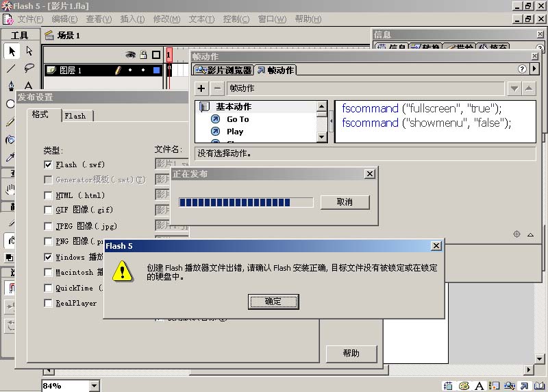
Task: Click the help question mark in 帧动作 panel
Action: tap(522, 69)
